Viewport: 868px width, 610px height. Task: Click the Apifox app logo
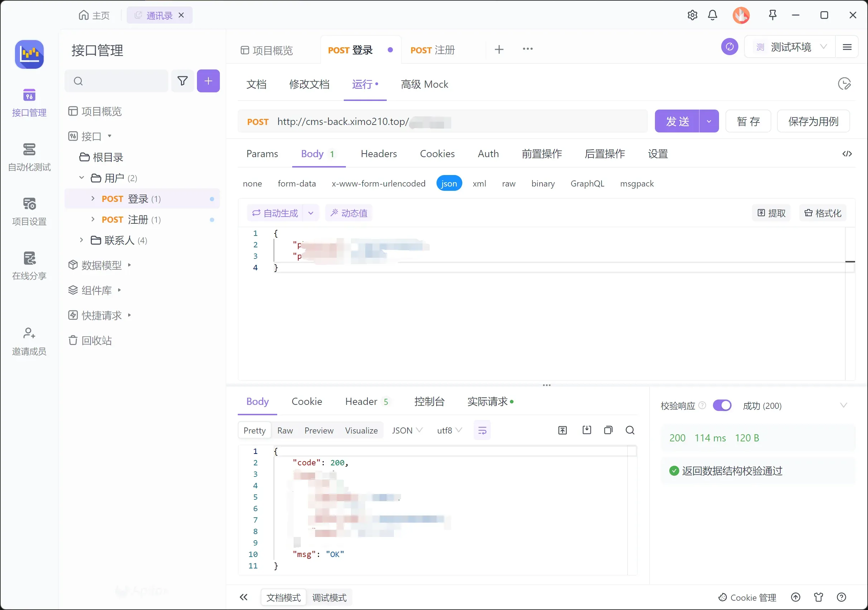(x=29, y=54)
